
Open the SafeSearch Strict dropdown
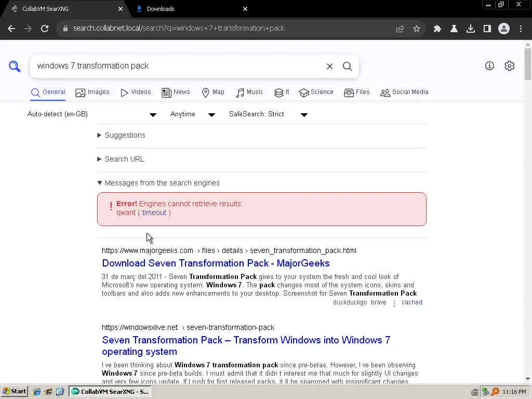click(268, 114)
